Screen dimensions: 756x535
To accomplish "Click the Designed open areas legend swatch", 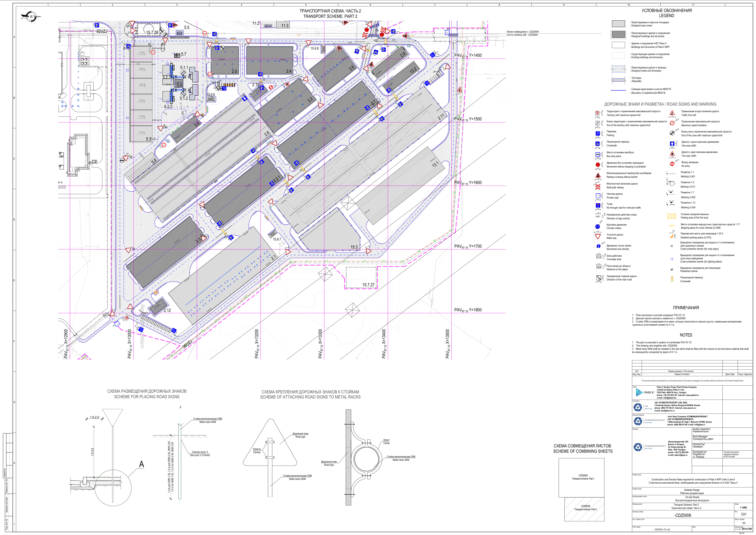I will (618, 24).
